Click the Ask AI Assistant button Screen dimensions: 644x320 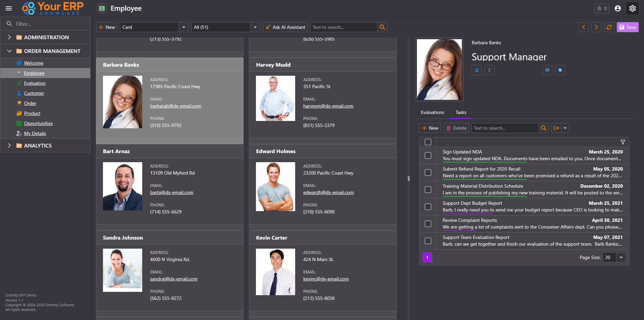286,27
